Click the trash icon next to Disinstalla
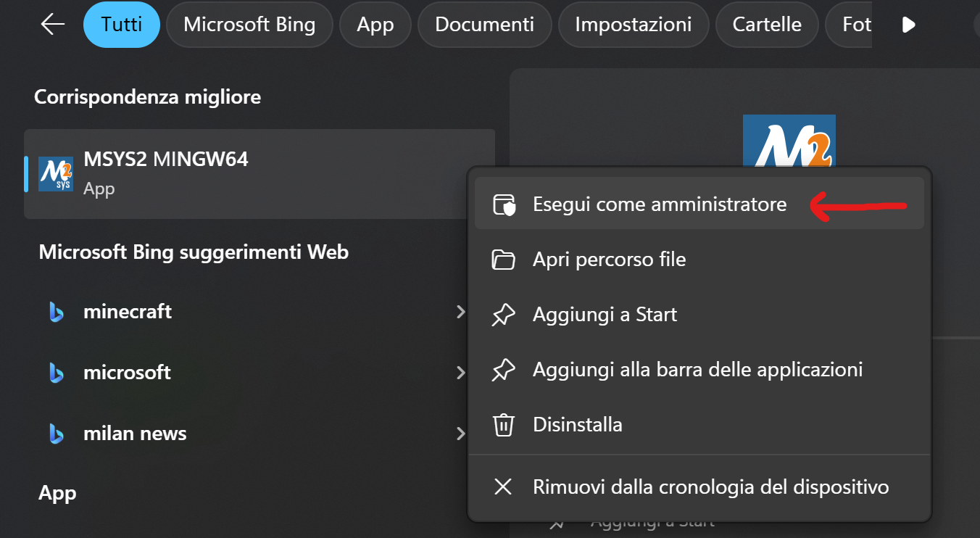Viewport: 980px width, 538px height. point(503,424)
